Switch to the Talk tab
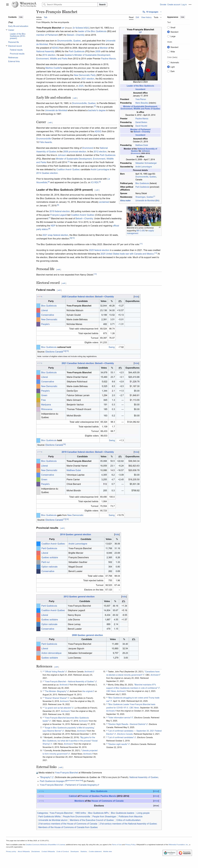 click(45, 17)
